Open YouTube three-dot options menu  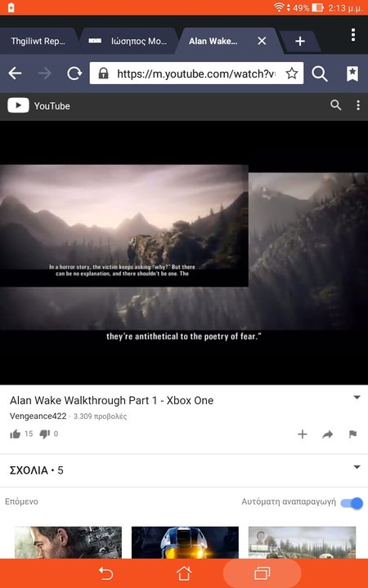pos(358,105)
